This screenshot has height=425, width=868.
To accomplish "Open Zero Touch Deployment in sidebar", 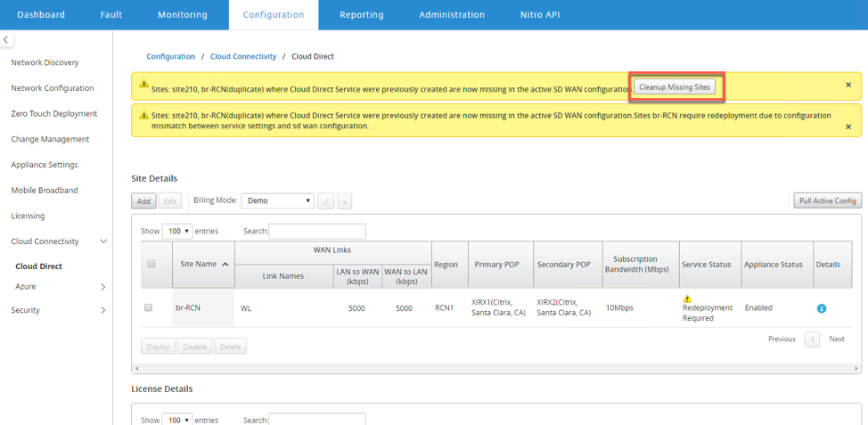I will 54,113.
